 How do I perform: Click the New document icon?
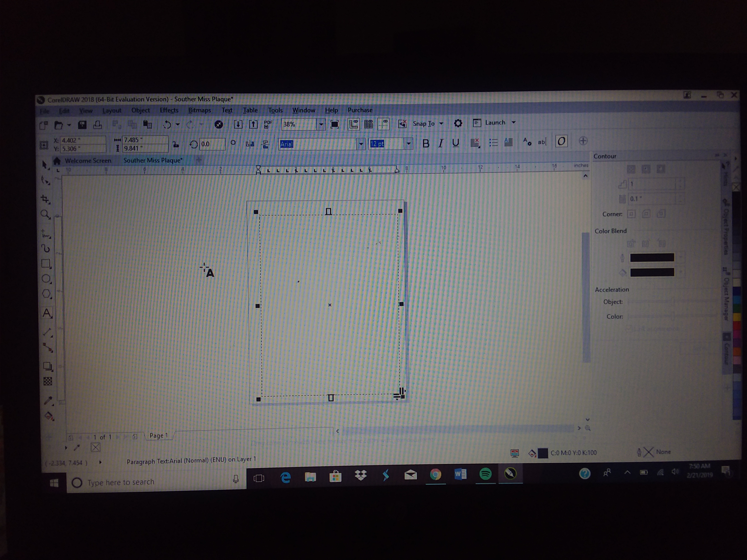(43, 126)
